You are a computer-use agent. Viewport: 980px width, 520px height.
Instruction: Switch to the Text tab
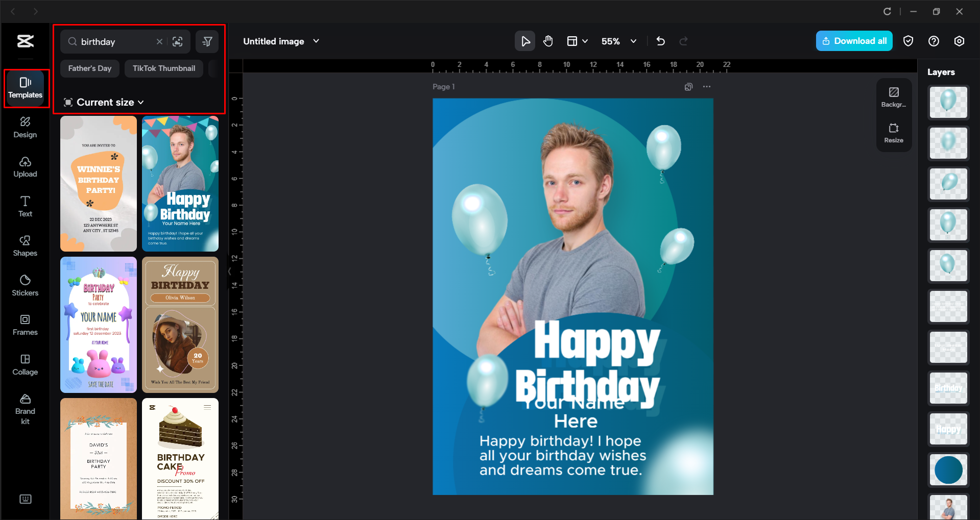coord(25,206)
